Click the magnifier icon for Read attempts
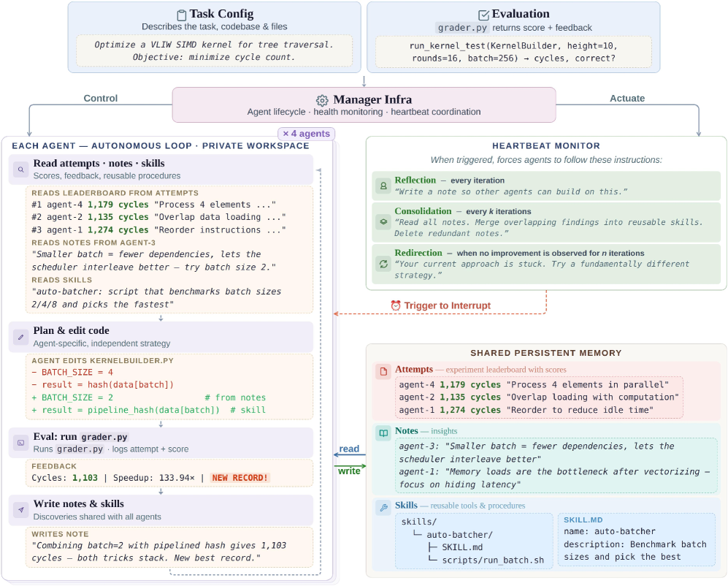728x586 pixels. 20,169
